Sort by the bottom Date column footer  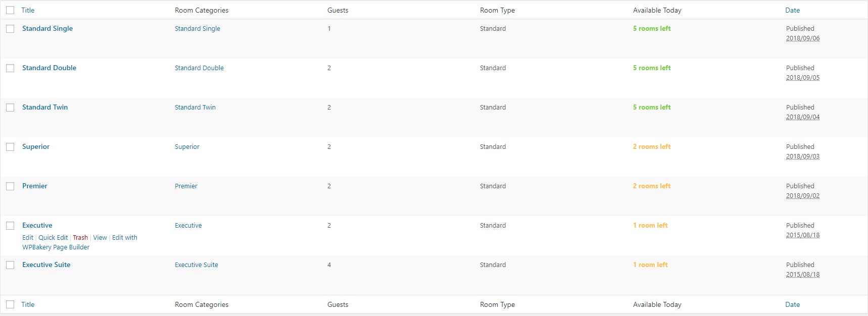click(792, 304)
